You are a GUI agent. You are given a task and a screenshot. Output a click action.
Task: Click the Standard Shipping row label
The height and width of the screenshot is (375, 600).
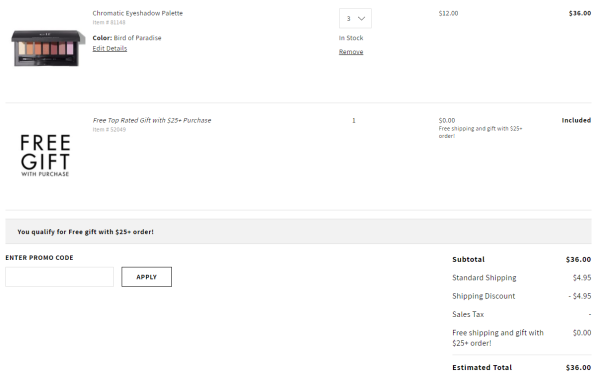click(x=484, y=277)
